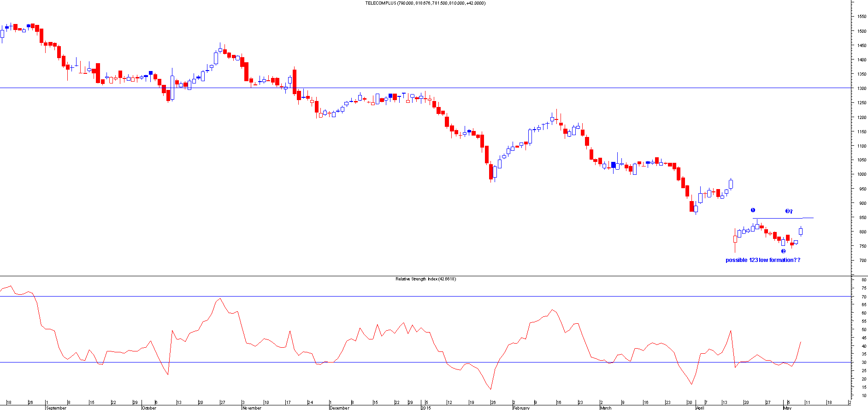Click the February label on date axis
This screenshot has height=410, width=868.
click(522, 408)
